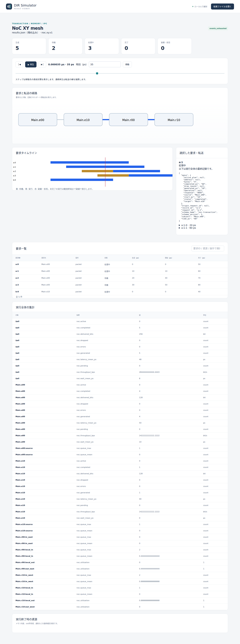Select the Main.r00 node in route diagram

pyautogui.click(x=128, y=120)
